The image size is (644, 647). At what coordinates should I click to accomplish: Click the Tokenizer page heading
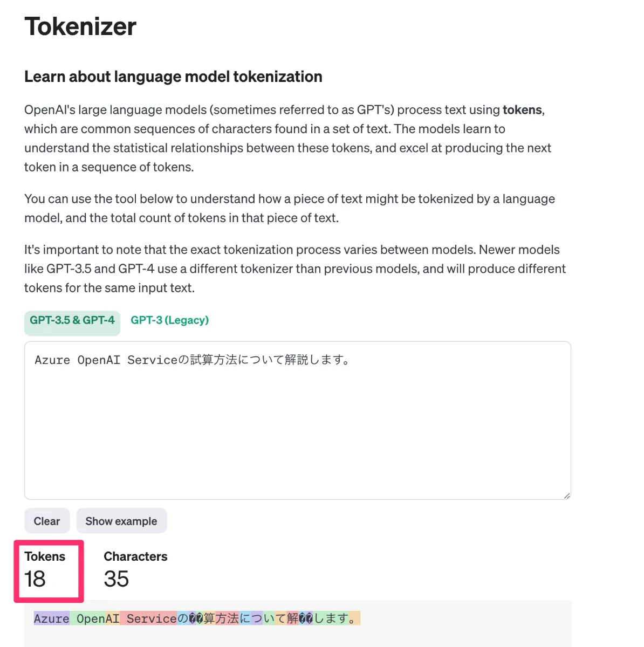80,26
